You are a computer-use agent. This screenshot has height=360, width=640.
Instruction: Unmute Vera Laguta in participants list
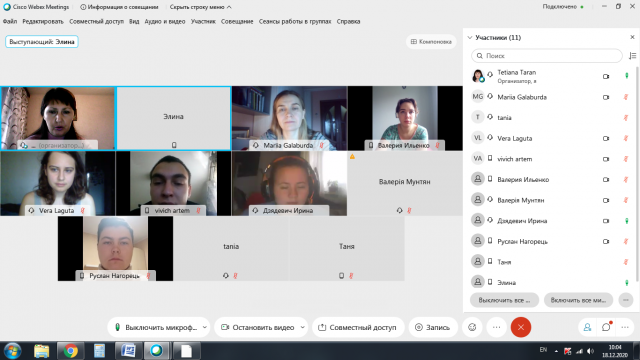point(626,138)
